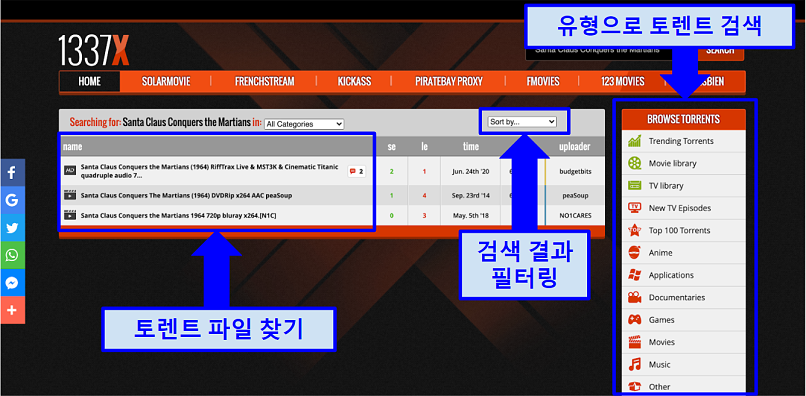Image resolution: width=806 pixels, height=396 pixels.
Task: Open the All Categories dropdown
Action: tap(304, 124)
